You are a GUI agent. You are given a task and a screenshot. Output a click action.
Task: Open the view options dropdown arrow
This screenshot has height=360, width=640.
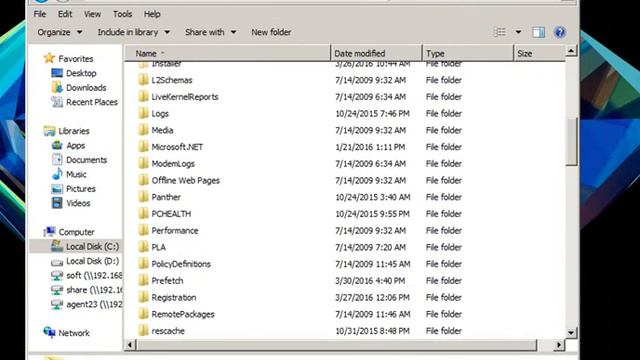(518, 32)
